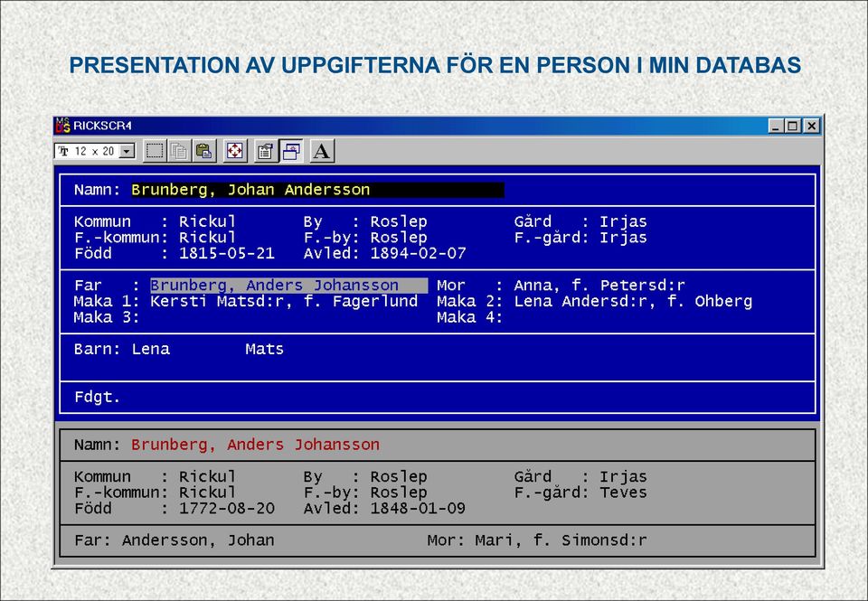Maximize the RICKSCR4 window
Viewport: 868px width, 601px height.
(x=793, y=127)
